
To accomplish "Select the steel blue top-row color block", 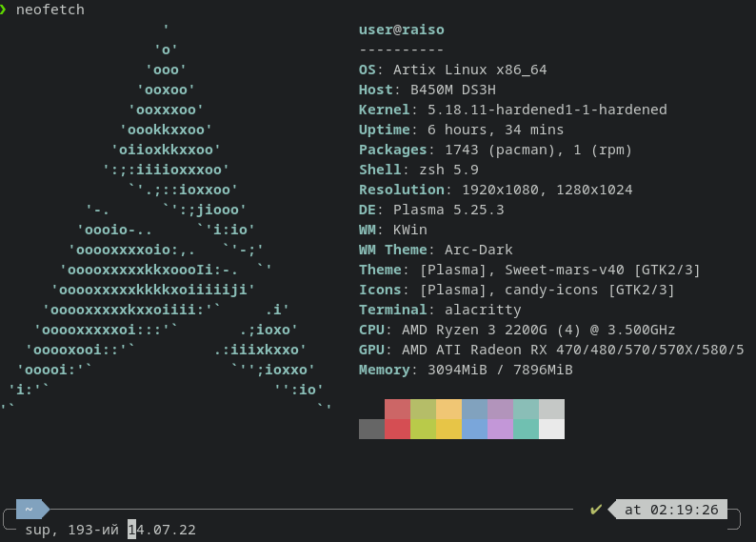I will (474, 409).
